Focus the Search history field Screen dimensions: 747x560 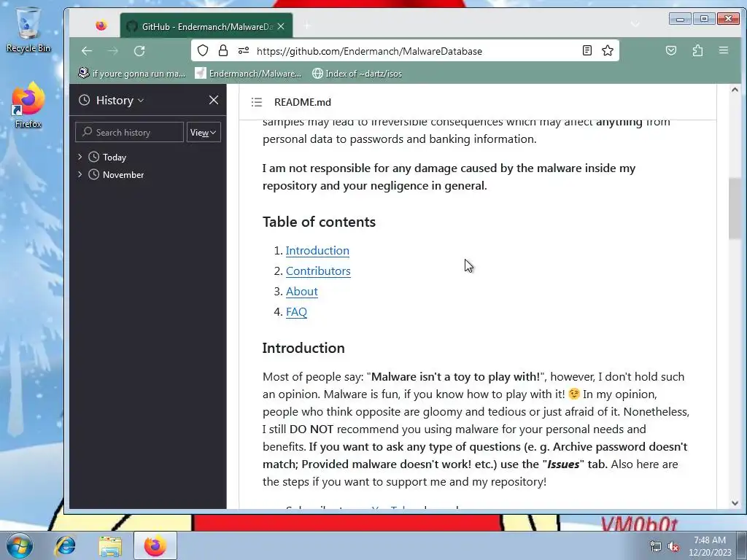(129, 133)
